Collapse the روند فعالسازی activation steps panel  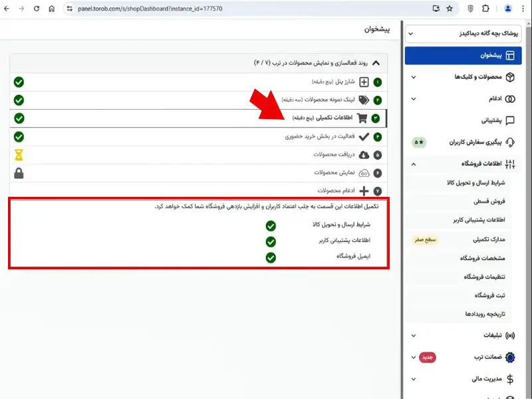(x=376, y=63)
